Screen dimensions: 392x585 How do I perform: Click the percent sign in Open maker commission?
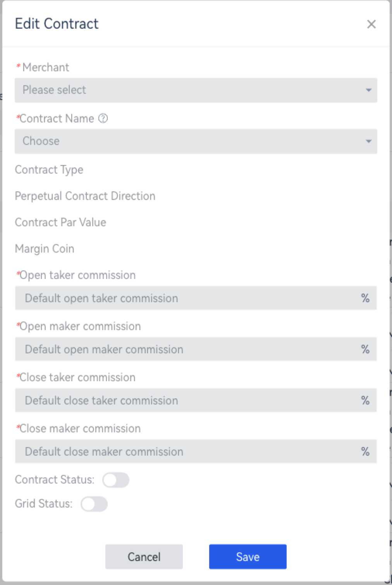[x=365, y=349]
